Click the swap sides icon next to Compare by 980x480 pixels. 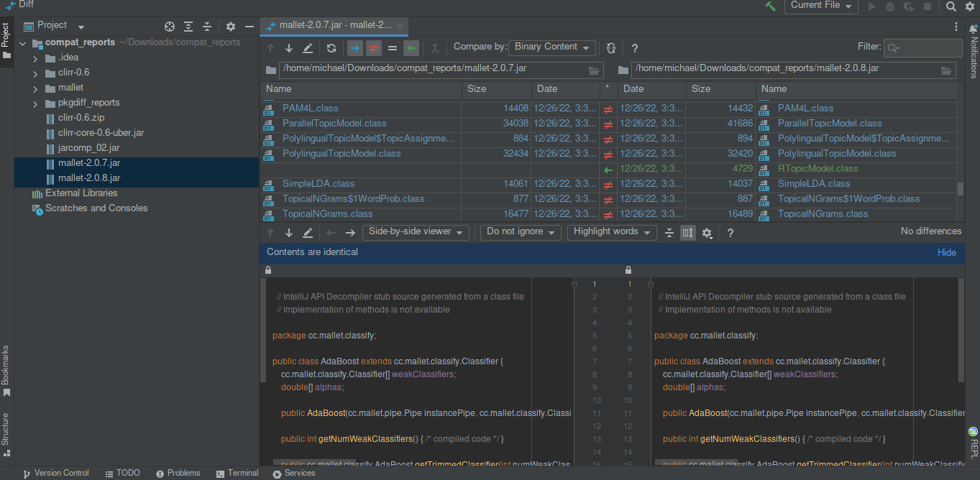tap(611, 48)
